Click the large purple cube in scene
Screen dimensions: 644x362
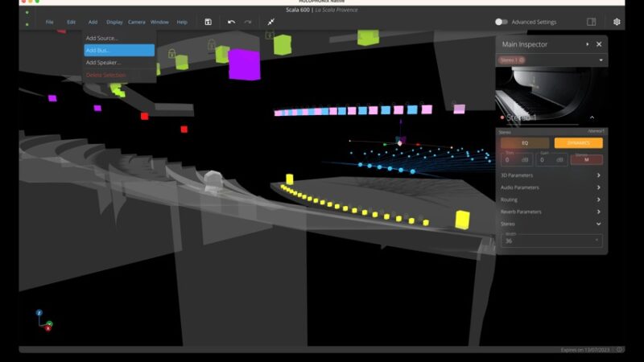[x=244, y=64]
